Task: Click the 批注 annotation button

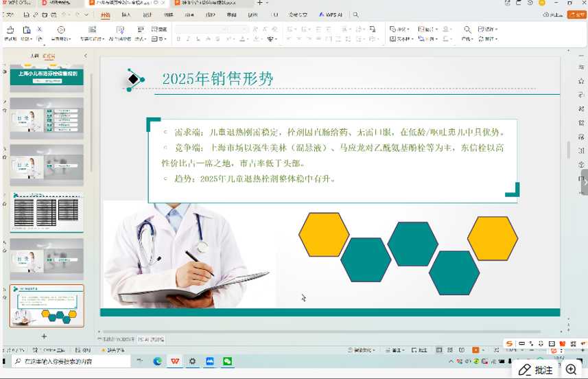Action: point(537,370)
